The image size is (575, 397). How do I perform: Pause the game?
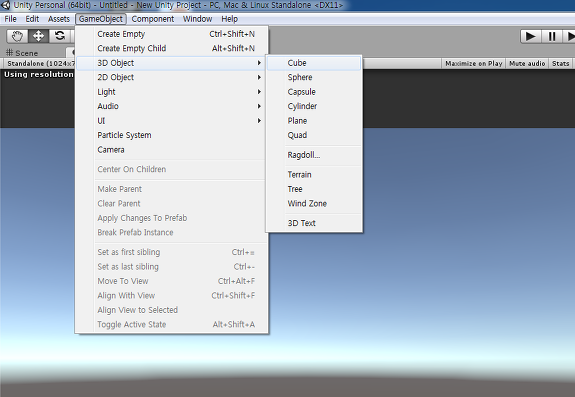tap(552, 36)
